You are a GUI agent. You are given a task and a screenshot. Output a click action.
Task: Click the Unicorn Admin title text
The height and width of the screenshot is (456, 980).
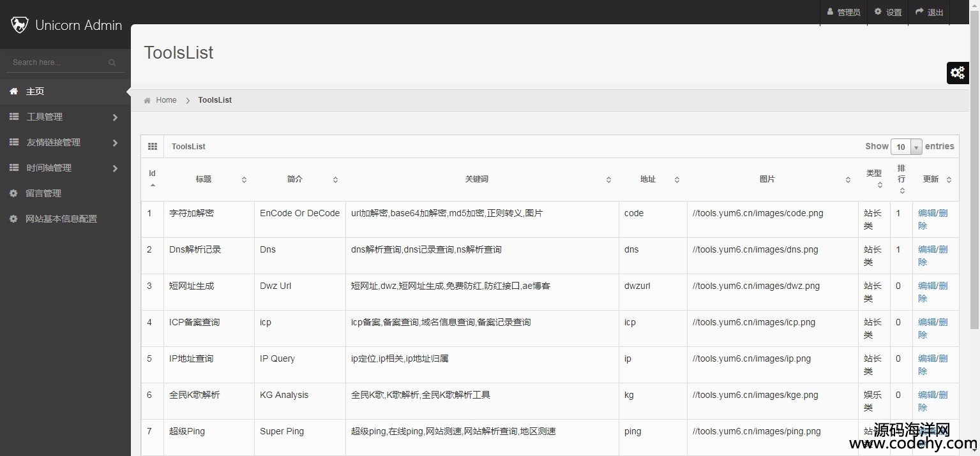(79, 26)
